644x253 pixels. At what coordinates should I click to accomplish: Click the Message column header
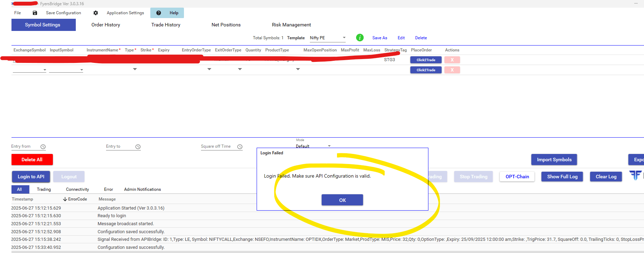click(107, 199)
